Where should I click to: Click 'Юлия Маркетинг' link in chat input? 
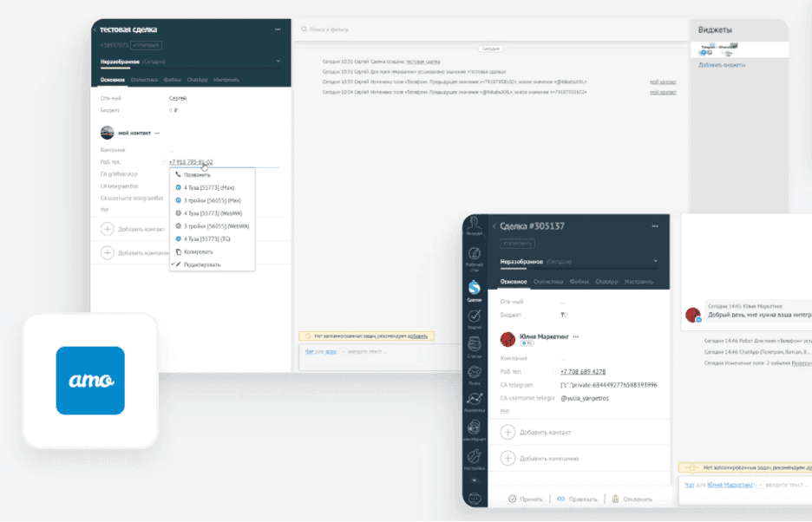[730, 485]
